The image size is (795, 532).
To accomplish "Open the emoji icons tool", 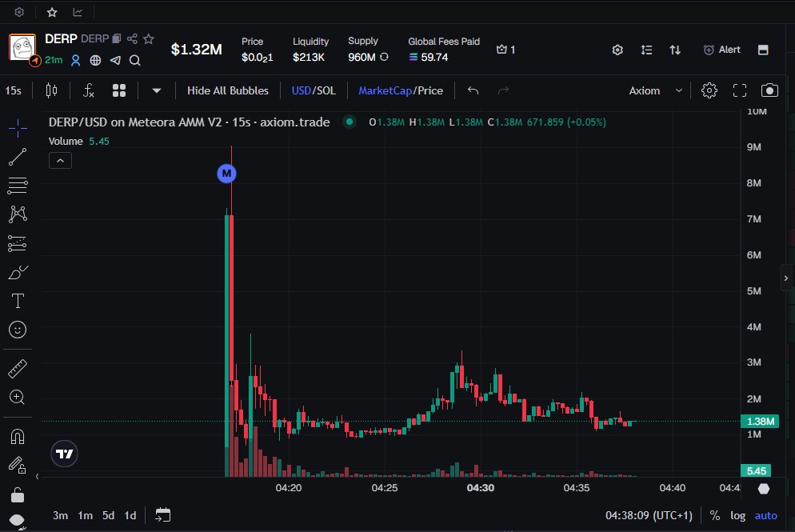I will tap(18, 330).
